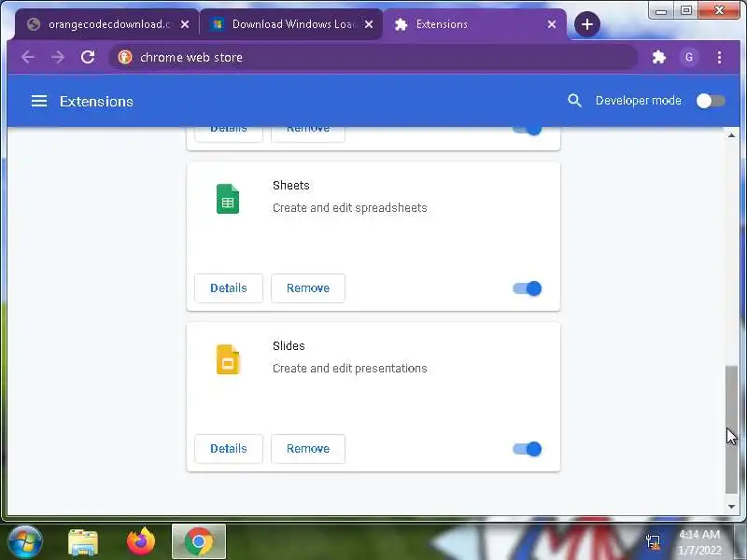Viewport: 747px width, 560px height.
Task: Click the scrollbar up arrow
Action: [731, 135]
